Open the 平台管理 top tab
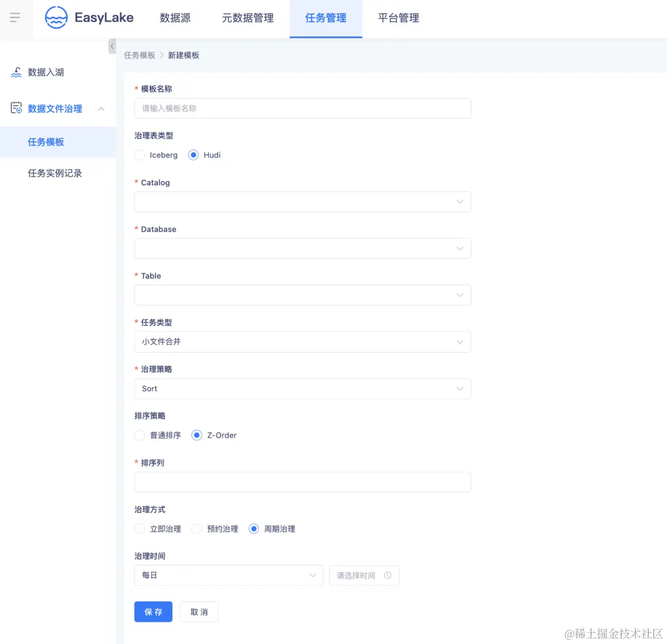The height and width of the screenshot is (644, 667). click(398, 18)
